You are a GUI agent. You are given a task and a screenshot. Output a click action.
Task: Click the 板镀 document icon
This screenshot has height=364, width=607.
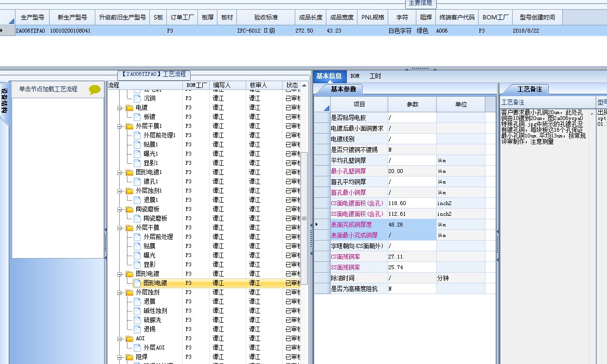click(137, 117)
